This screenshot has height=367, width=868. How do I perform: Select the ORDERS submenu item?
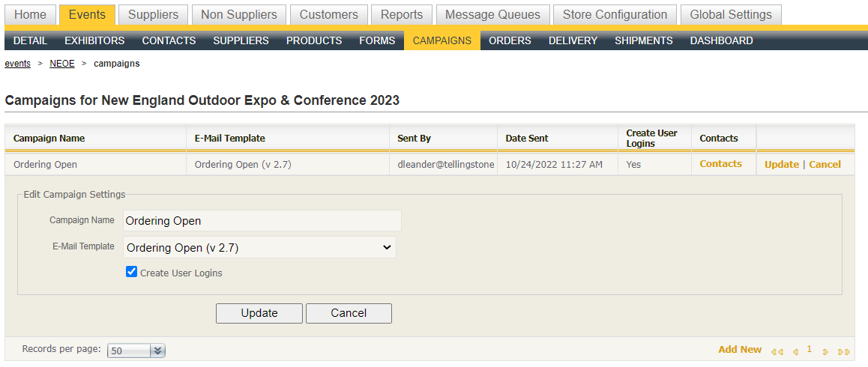pos(510,40)
